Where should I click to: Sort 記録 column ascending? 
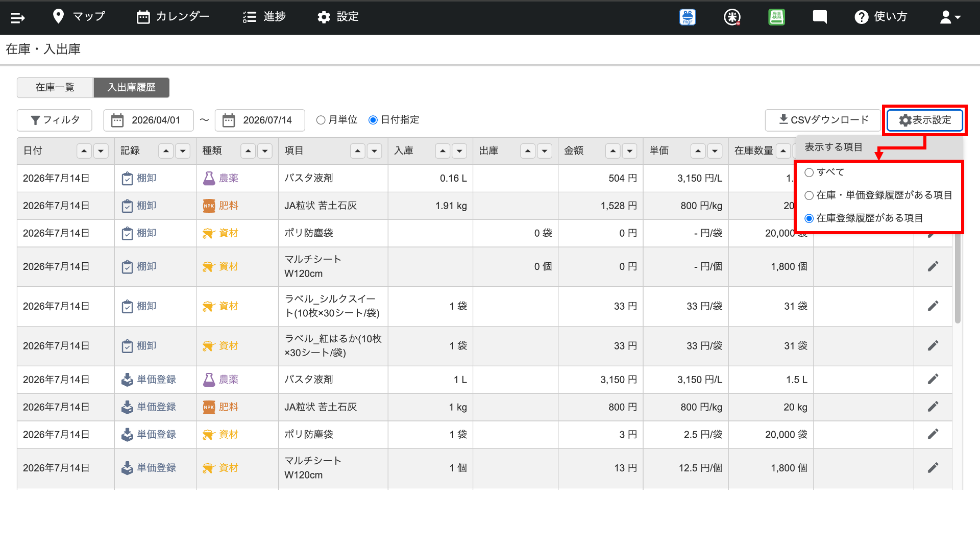pyautogui.click(x=166, y=151)
